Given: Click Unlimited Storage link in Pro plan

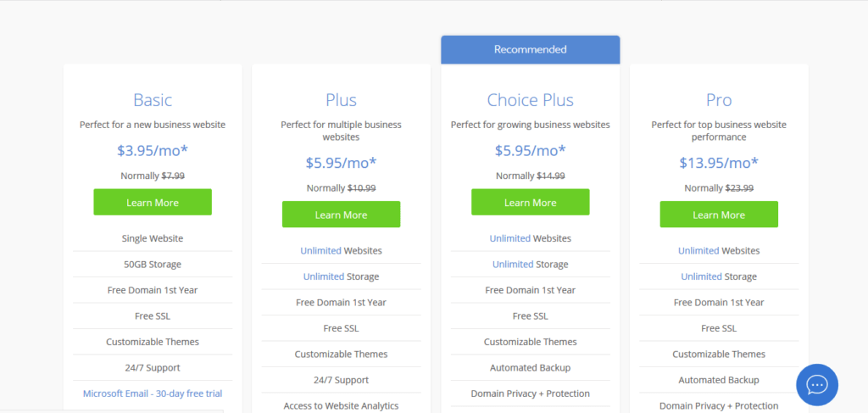Looking at the screenshot, I should [701, 276].
